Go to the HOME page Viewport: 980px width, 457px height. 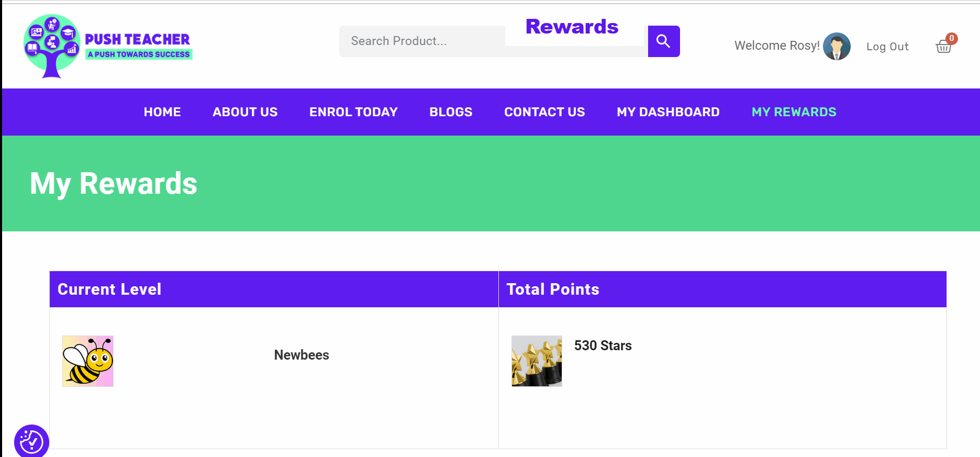(x=162, y=112)
